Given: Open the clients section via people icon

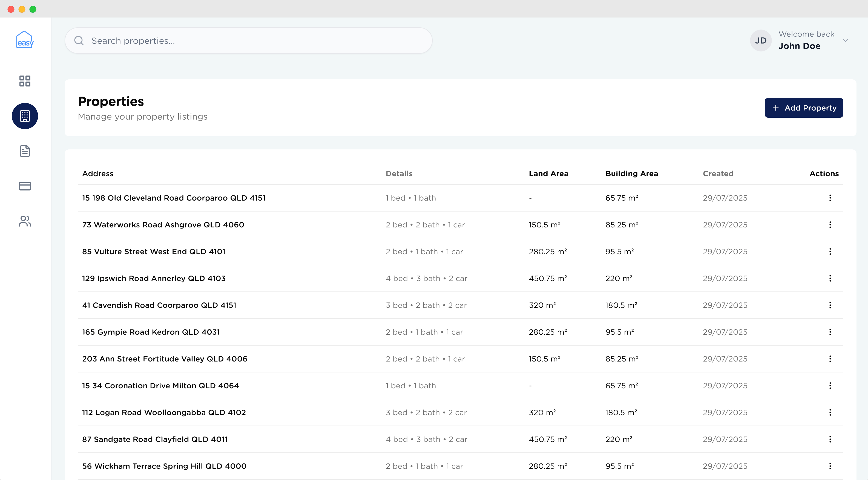Looking at the screenshot, I should point(25,221).
